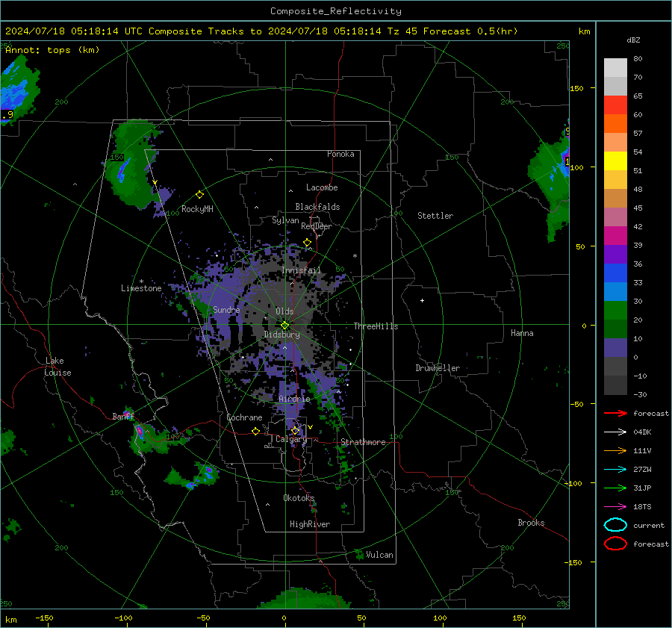Click the yellow radar-site diamond near Didsbury
Image resolution: width=672 pixels, height=628 pixels.
pyautogui.click(x=284, y=326)
